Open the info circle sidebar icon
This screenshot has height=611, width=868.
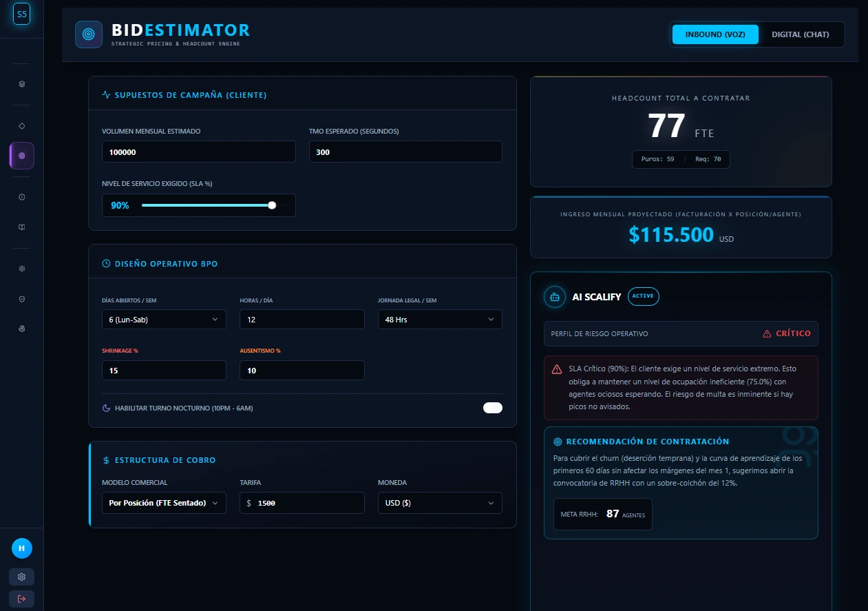tap(21, 197)
